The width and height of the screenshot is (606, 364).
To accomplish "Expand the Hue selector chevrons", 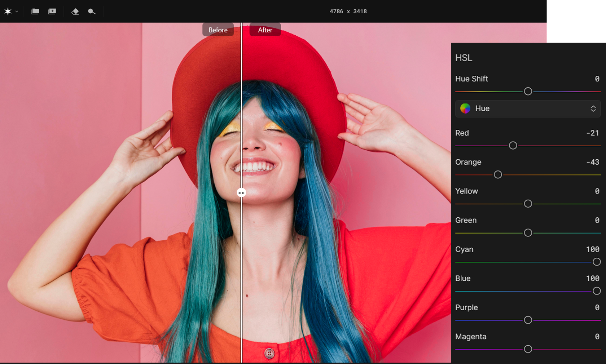I will tap(594, 108).
